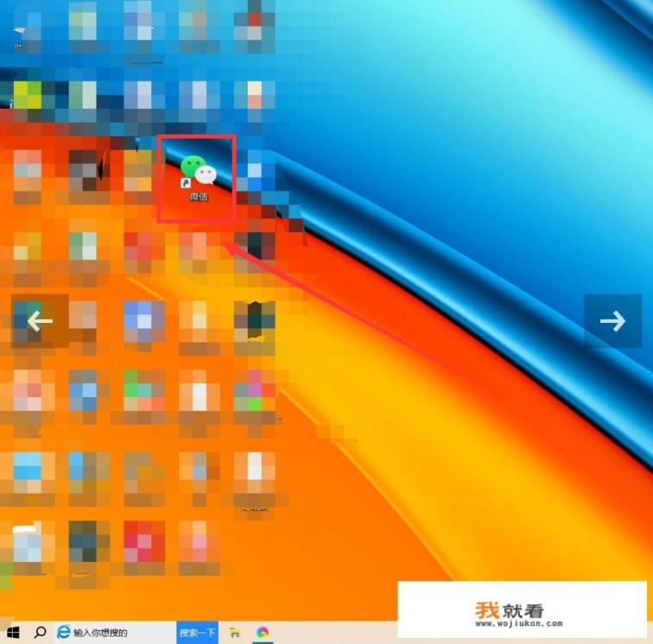Click the 搜索一下 search button
Screen dimensions: 653x644
[x=197, y=633]
